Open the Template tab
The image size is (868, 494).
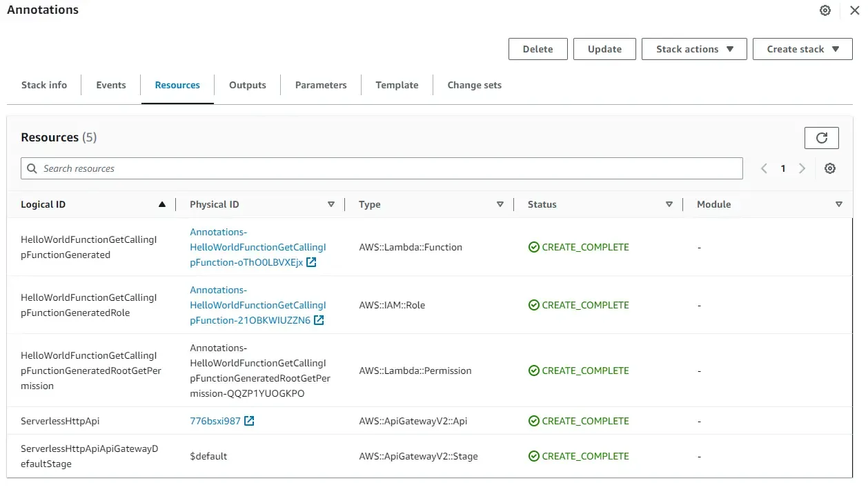397,85
